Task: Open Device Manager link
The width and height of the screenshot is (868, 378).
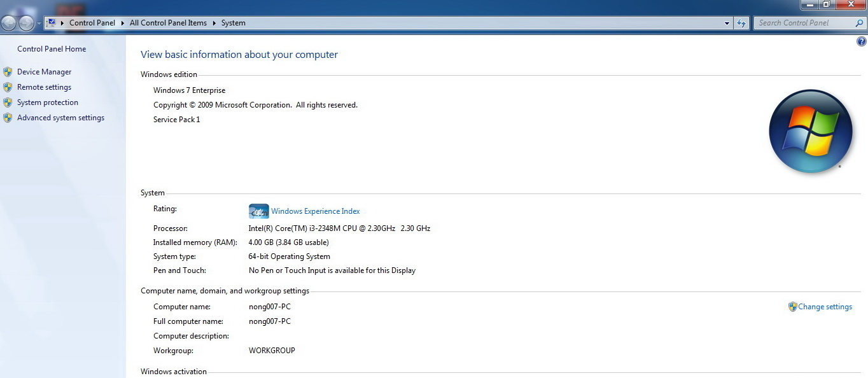Action: [44, 72]
